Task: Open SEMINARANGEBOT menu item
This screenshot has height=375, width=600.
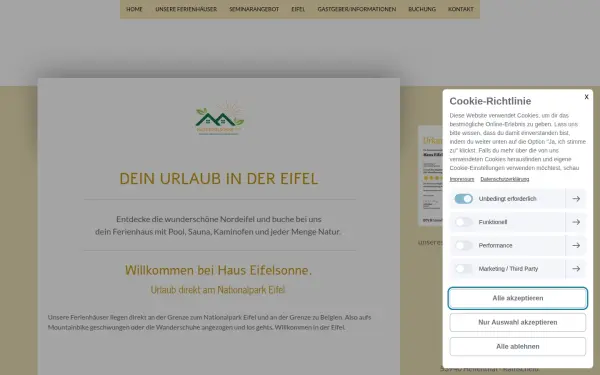Action: click(x=254, y=9)
